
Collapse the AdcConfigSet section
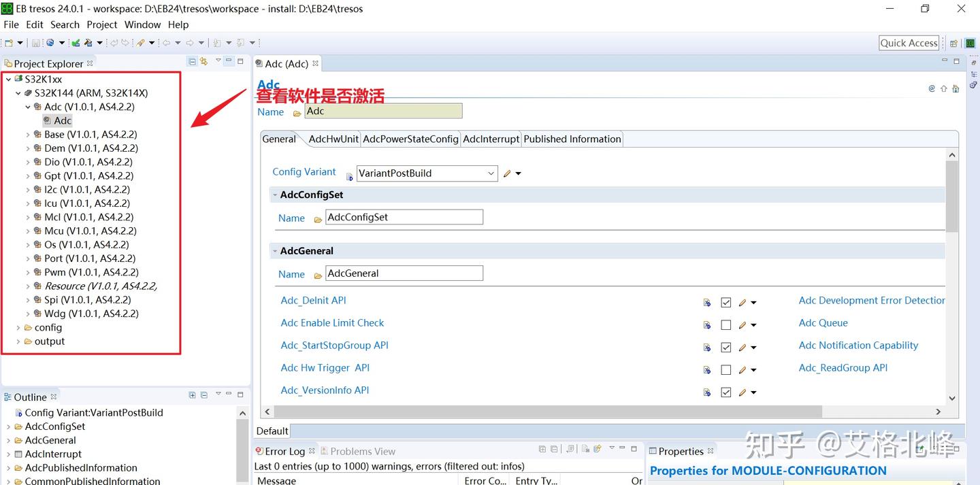275,195
